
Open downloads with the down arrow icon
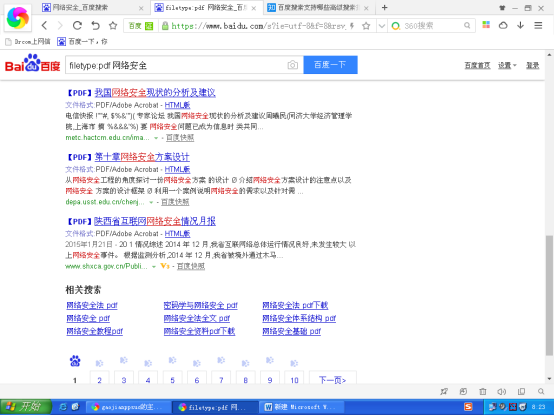[x=520, y=25]
